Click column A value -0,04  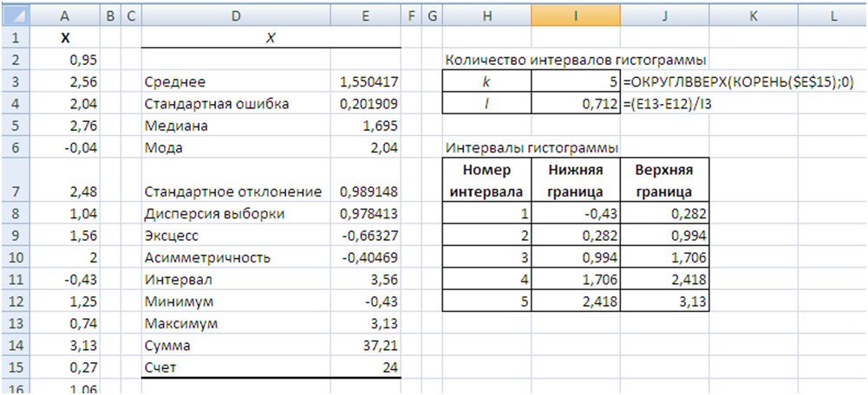point(65,148)
